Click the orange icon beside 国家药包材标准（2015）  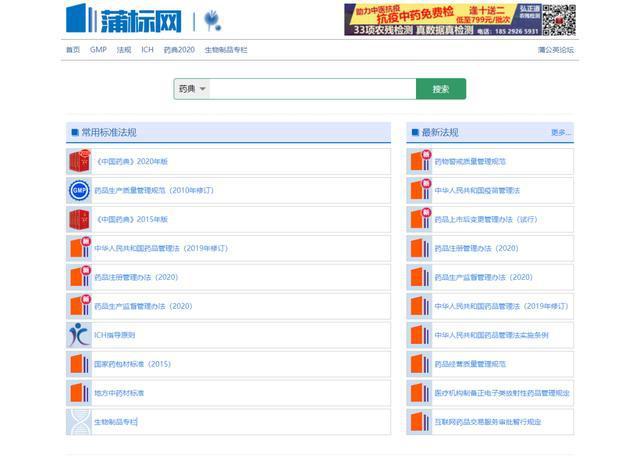coord(79,364)
